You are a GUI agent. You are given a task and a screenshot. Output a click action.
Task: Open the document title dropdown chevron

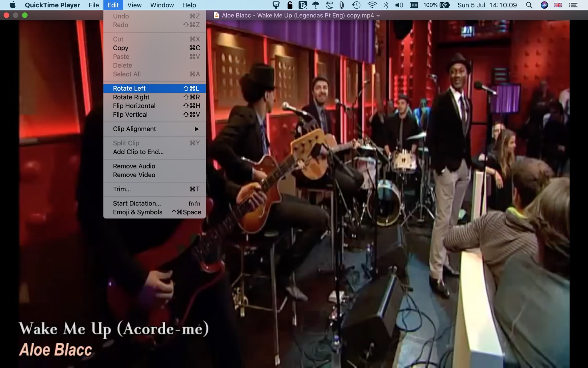point(378,16)
